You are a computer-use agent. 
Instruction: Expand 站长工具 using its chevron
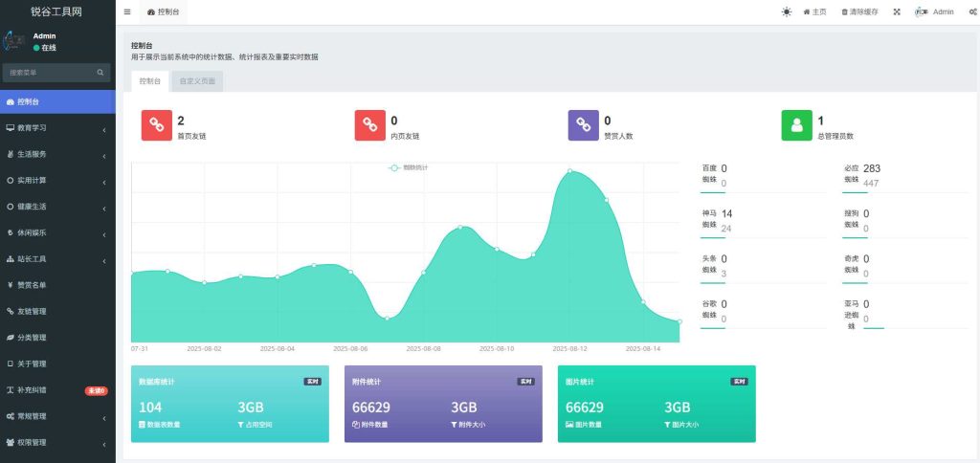click(x=103, y=261)
